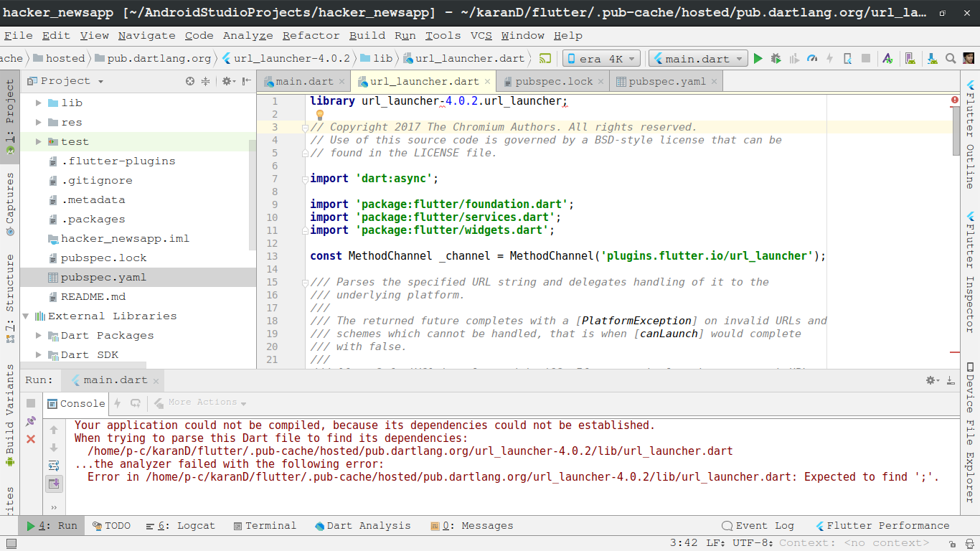980x551 pixels.
Task: Expand the test folder in Project tree
Action: pyautogui.click(x=38, y=141)
